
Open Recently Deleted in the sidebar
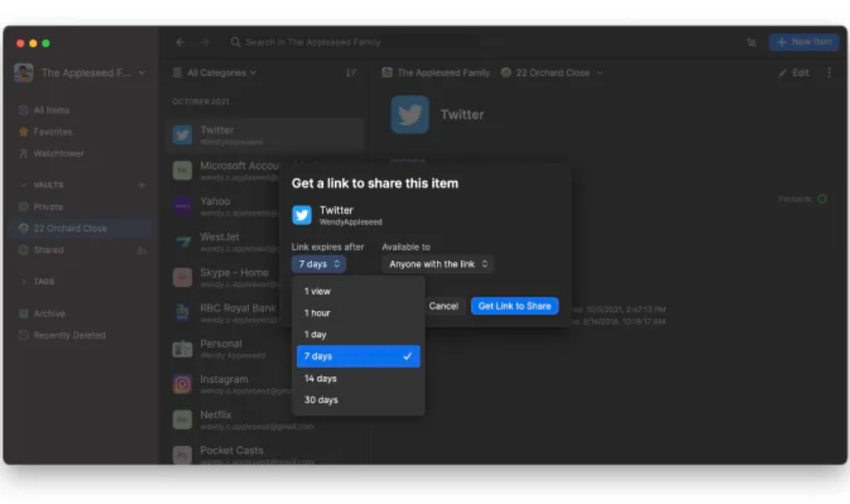coord(82,335)
